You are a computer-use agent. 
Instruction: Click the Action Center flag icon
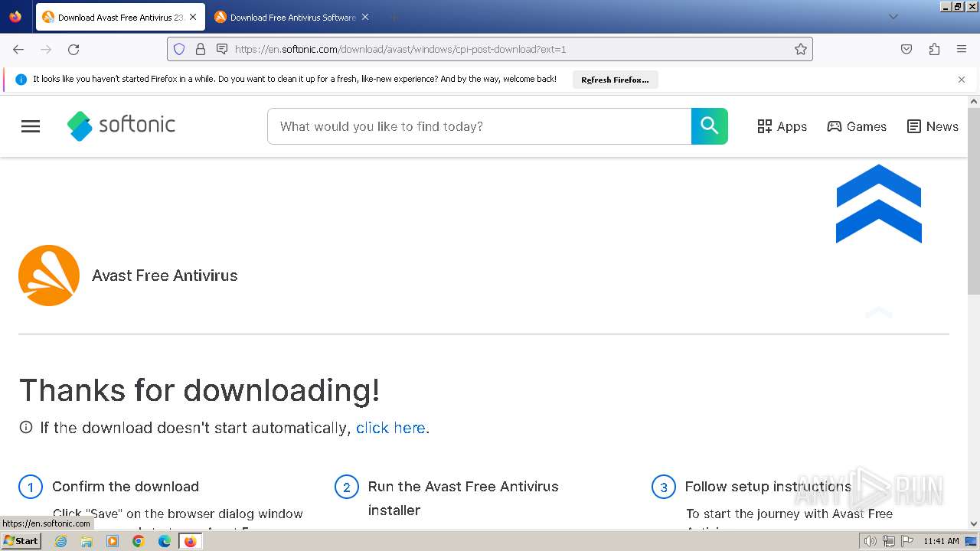tap(908, 541)
